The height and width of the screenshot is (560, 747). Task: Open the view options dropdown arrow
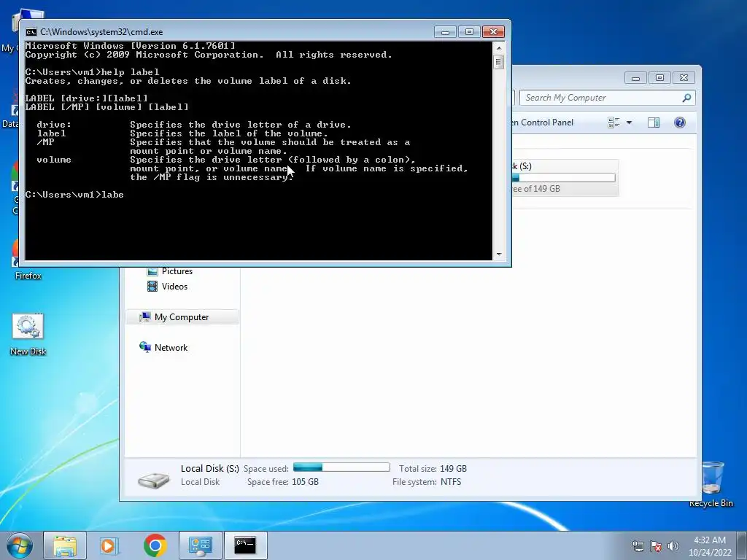629,122
